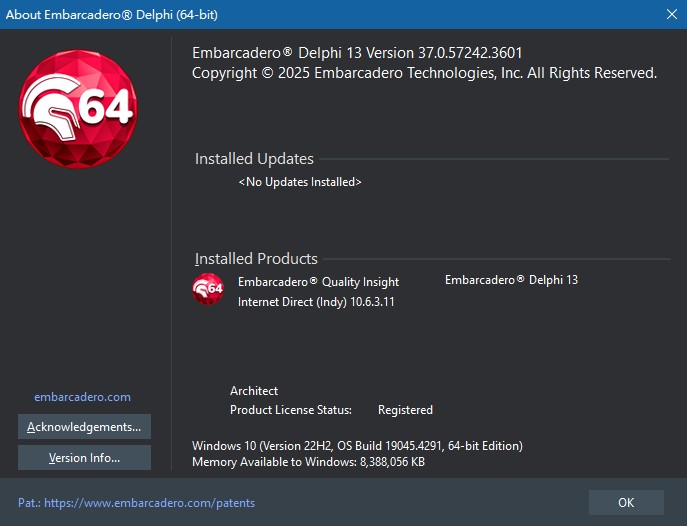The height and width of the screenshot is (526, 687).
Task: Click the About Embarcadero Delphi title bar text
Action: 112,14
